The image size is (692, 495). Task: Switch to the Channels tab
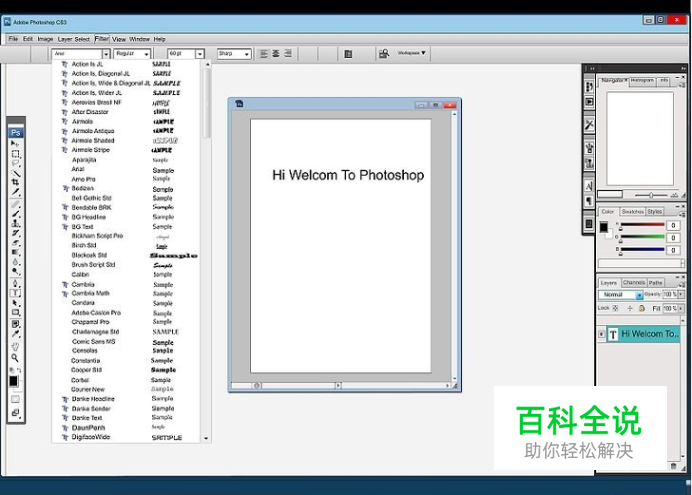tap(634, 282)
